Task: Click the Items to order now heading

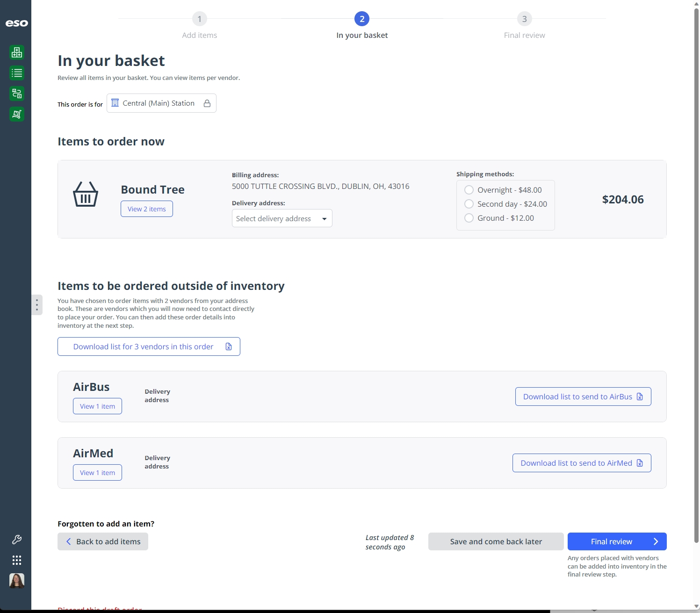Action: (111, 142)
